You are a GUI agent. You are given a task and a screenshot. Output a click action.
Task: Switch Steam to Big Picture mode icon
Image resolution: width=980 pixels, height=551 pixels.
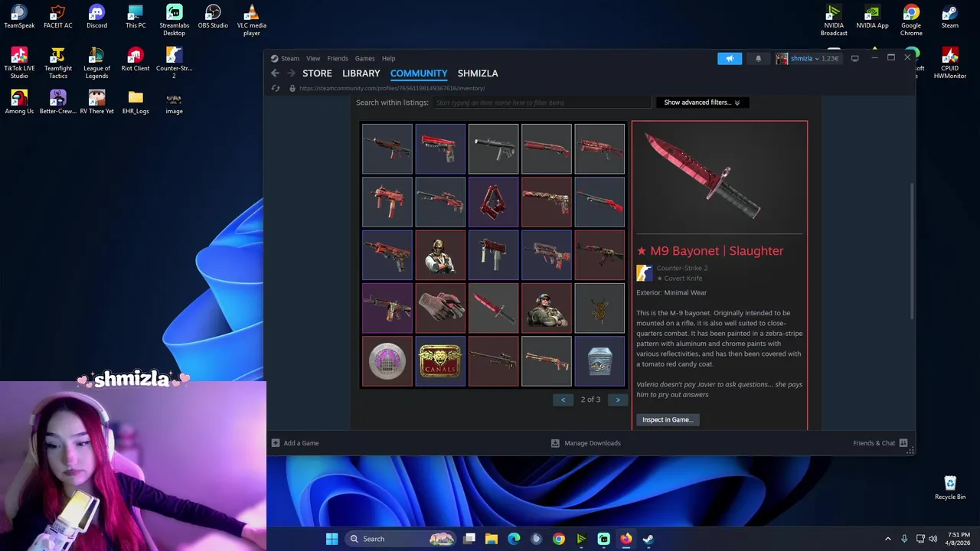coord(854,58)
